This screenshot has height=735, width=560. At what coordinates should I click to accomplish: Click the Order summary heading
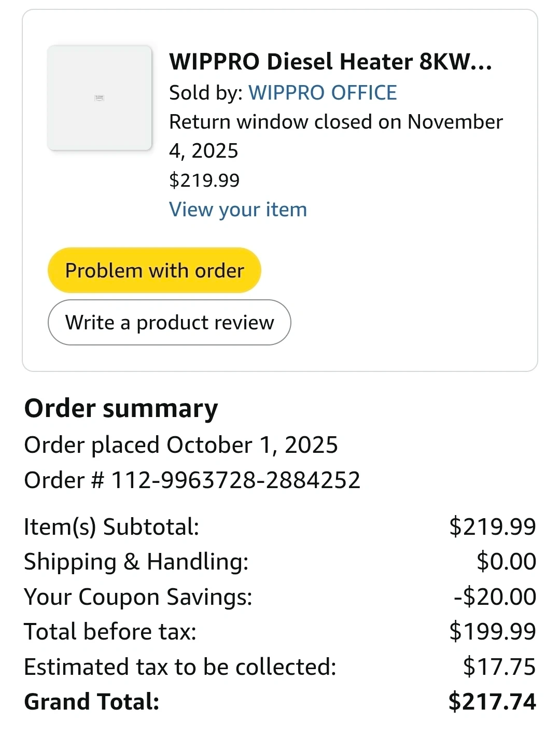[121, 408]
